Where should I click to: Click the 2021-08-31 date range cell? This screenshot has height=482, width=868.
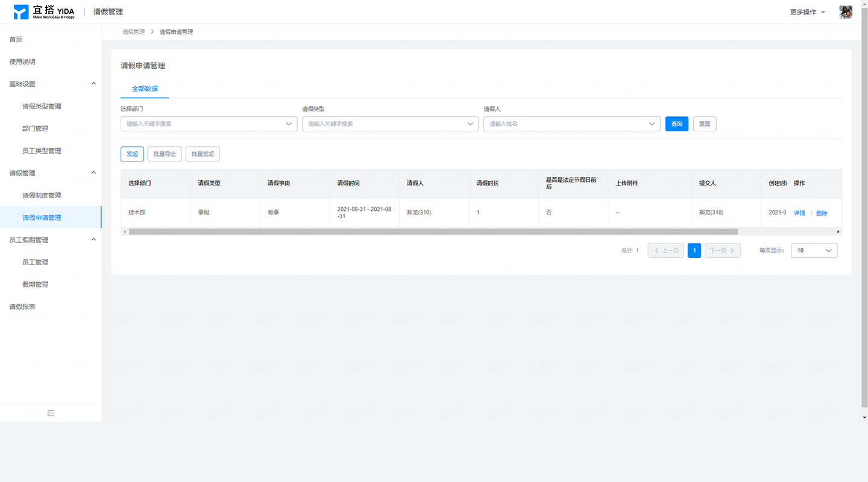[x=364, y=213]
